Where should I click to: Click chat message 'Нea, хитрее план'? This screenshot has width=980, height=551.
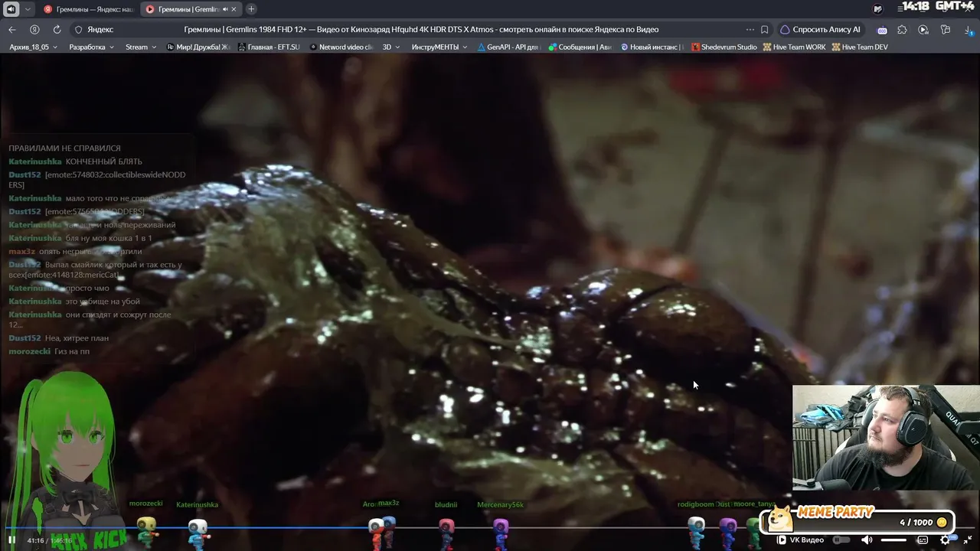click(x=77, y=338)
